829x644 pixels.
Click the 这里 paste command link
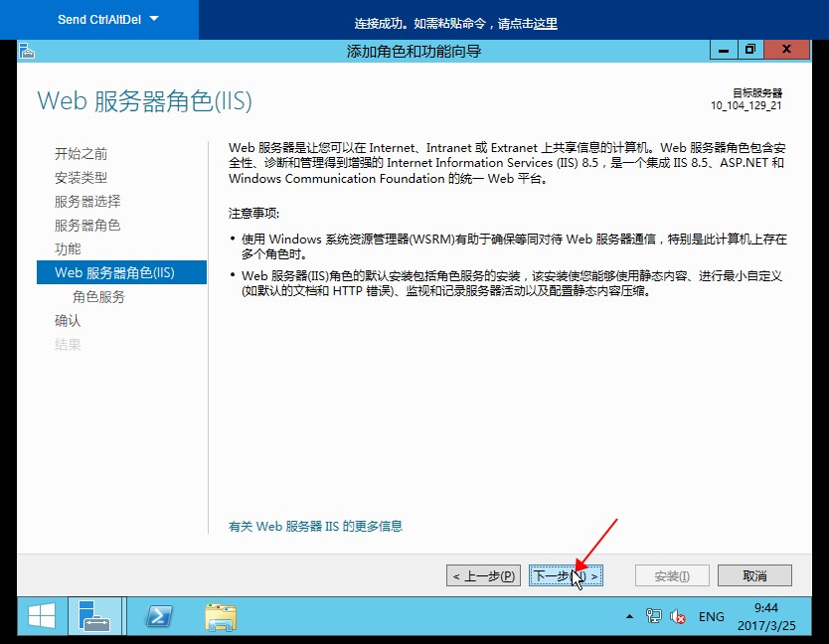[x=545, y=23]
